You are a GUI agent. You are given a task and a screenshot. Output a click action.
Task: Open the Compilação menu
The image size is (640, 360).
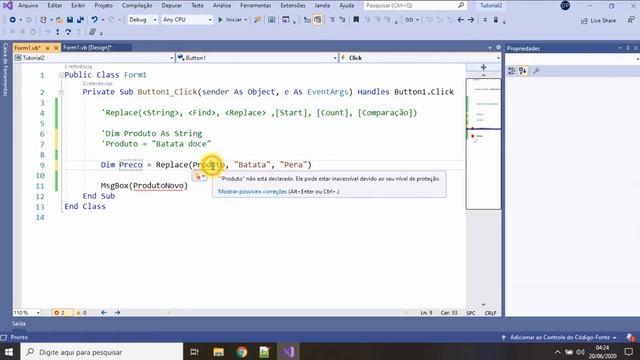137,5
